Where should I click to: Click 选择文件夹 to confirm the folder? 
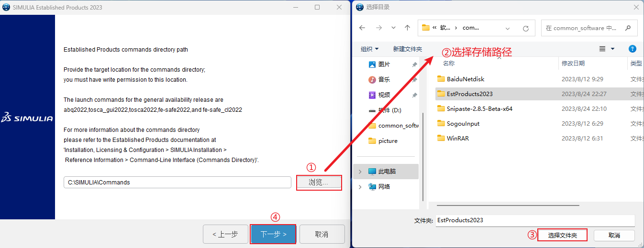tap(562, 235)
